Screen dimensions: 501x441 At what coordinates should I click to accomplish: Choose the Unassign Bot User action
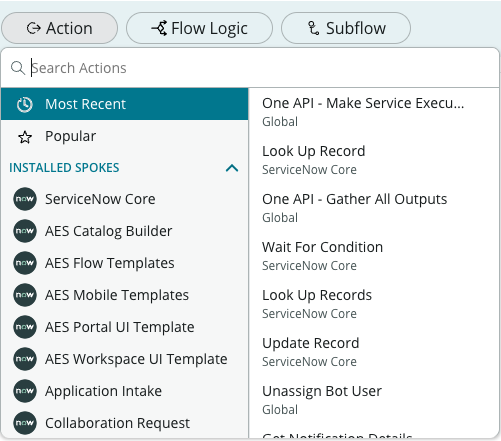pos(374,400)
